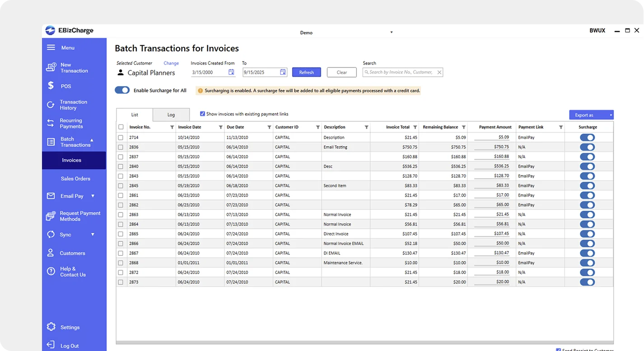Click the horizontal scrollbar below the table
644x351 pixels.
365,342
